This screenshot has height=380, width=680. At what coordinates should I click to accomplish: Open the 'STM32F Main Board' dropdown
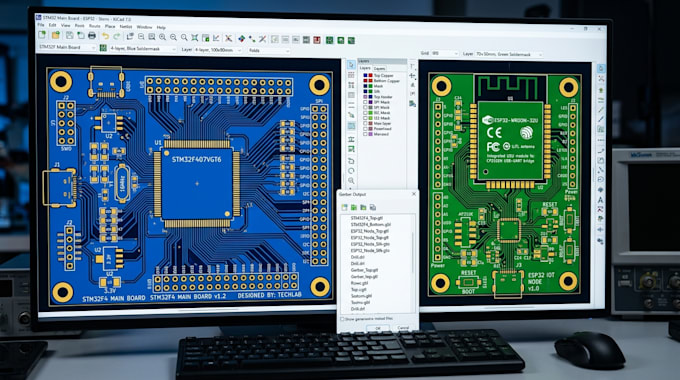coord(66,47)
